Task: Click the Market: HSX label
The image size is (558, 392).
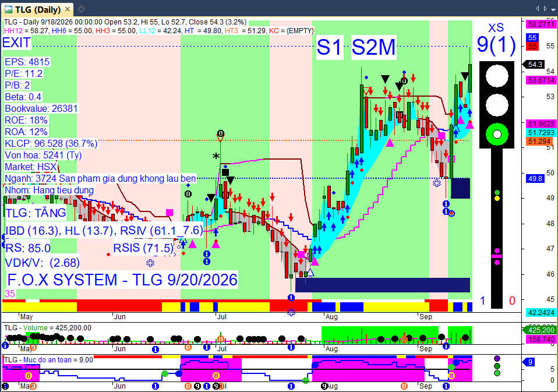Action: click(x=31, y=167)
